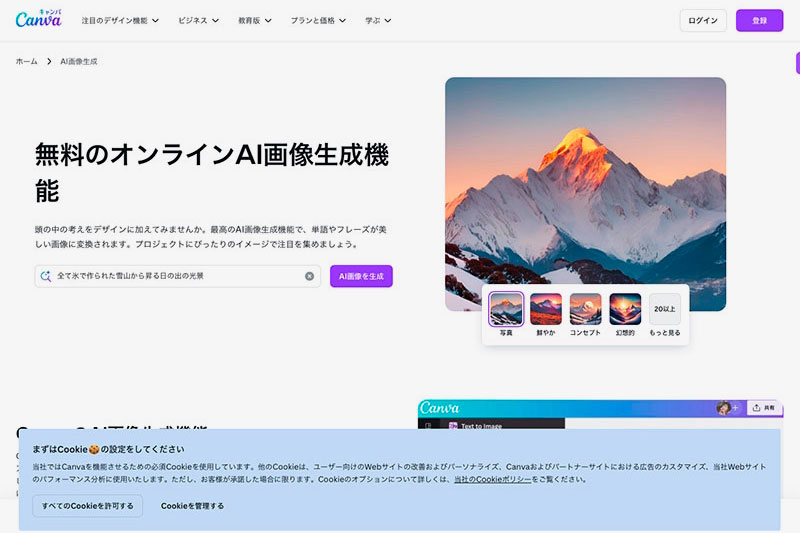Open the ビジネス dropdown menu
This screenshot has height=533, width=800.
tap(200, 20)
